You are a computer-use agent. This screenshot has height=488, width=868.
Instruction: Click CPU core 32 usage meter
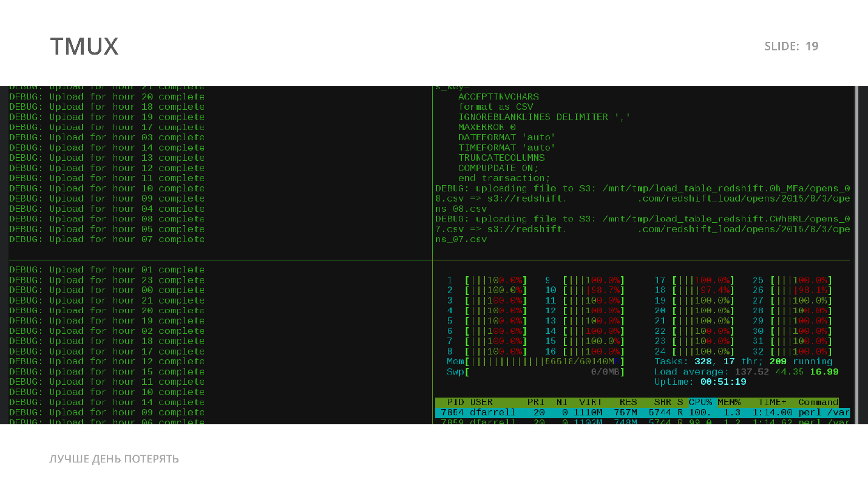(792, 351)
